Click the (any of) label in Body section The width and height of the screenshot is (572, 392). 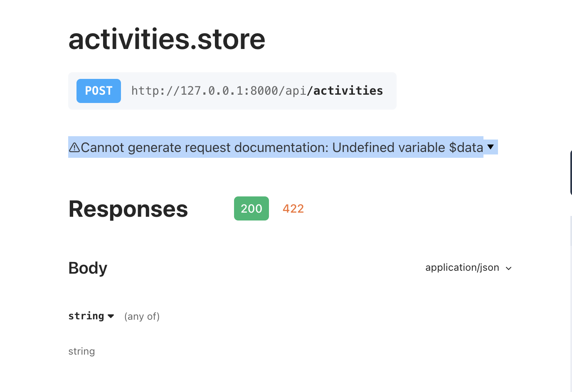(x=141, y=316)
